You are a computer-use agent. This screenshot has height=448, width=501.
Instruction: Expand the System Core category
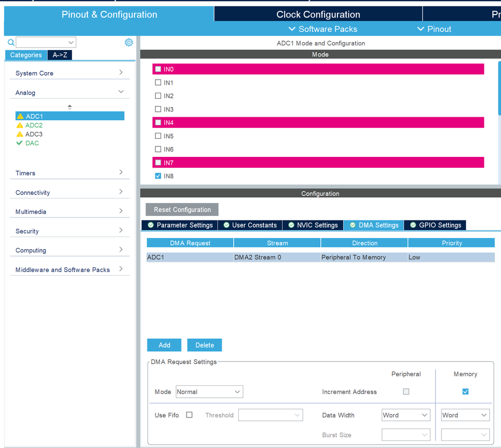point(70,73)
